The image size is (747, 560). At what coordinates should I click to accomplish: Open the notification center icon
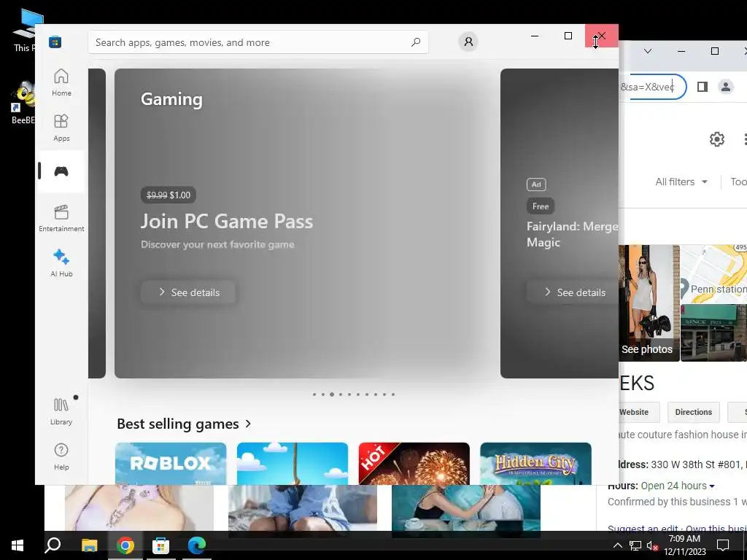[x=723, y=545]
